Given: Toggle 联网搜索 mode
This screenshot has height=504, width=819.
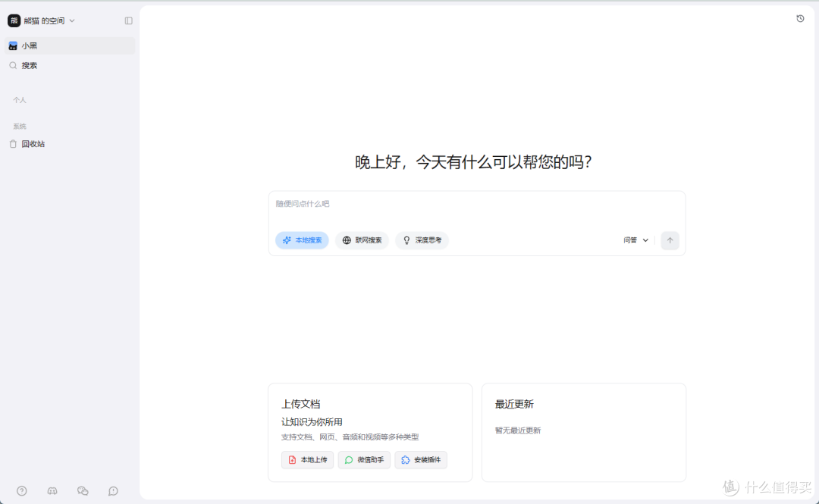Looking at the screenshot, I should tap(362, 240).
